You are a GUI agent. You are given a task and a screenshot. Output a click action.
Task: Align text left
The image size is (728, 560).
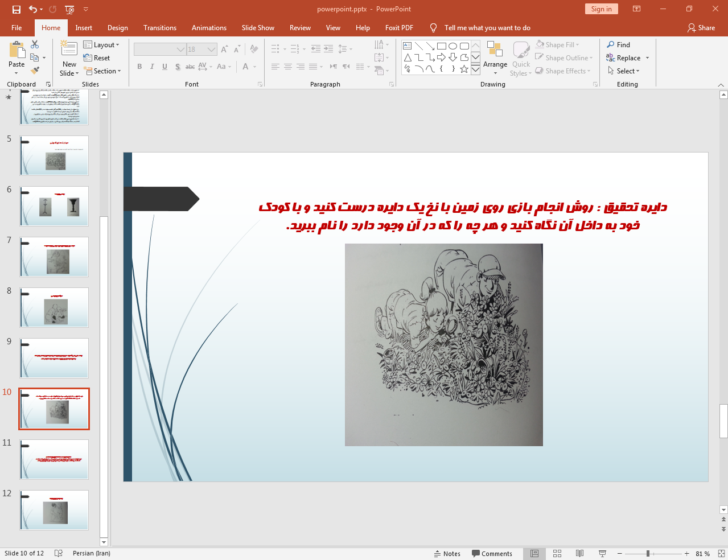[275, 67]
